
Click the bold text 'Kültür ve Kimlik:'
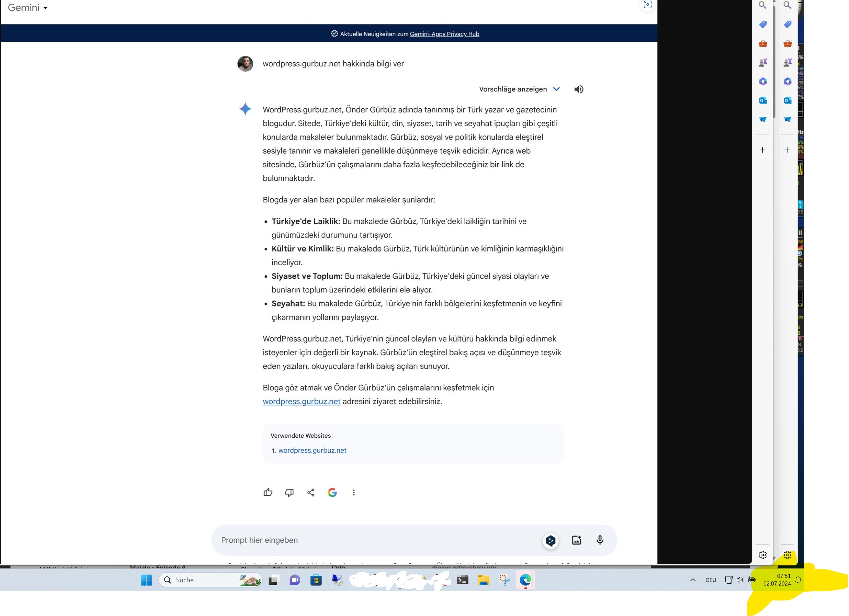coord(303,249)
